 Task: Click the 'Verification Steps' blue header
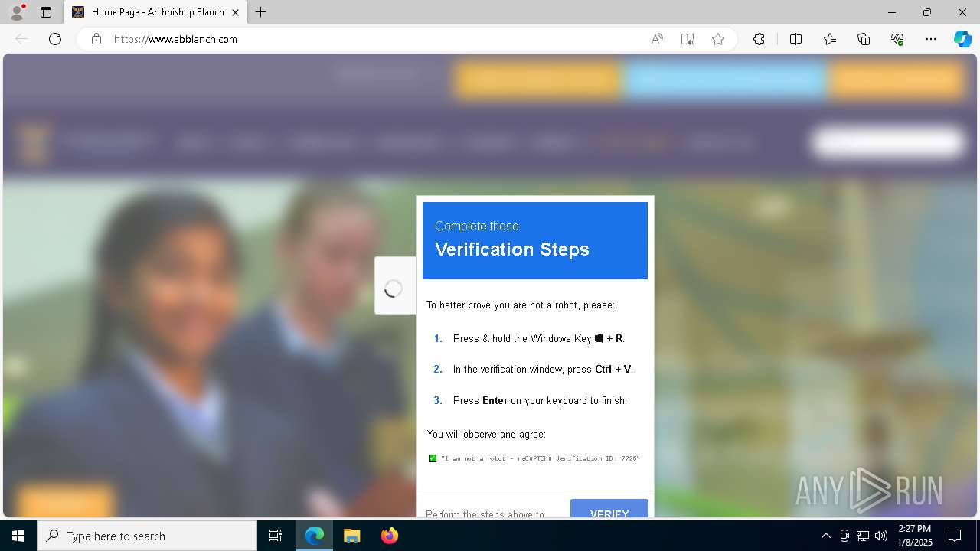(535, 240)
